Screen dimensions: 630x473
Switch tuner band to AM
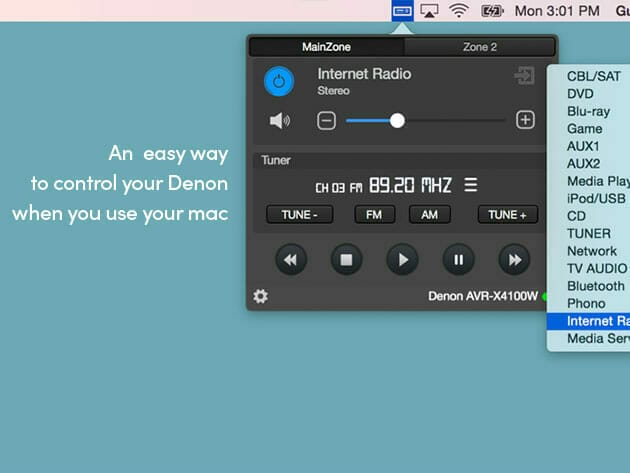430,215
